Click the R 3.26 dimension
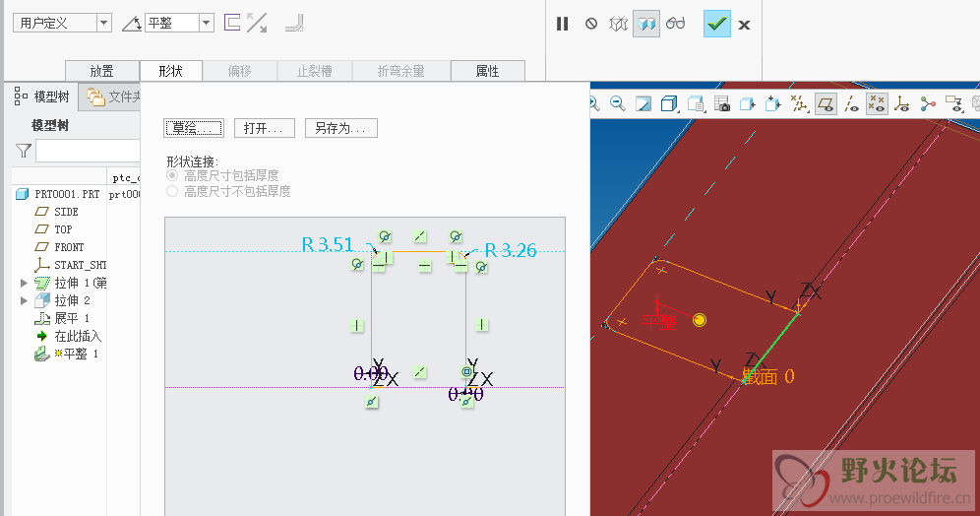This screenshot has width=980, height=516. 511,251
